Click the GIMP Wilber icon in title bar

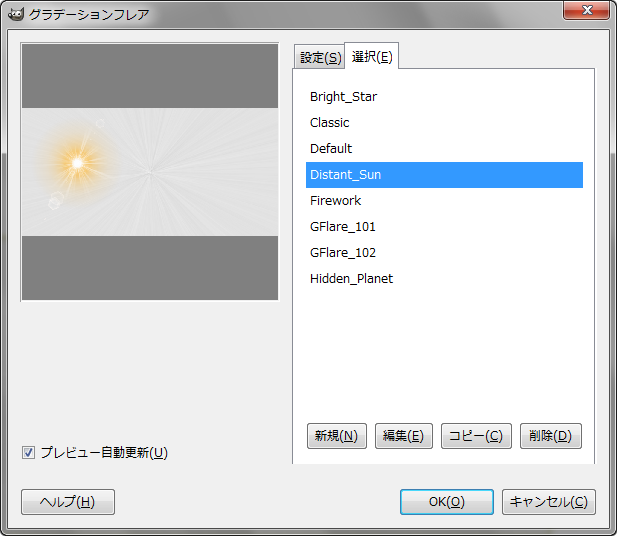16,15
